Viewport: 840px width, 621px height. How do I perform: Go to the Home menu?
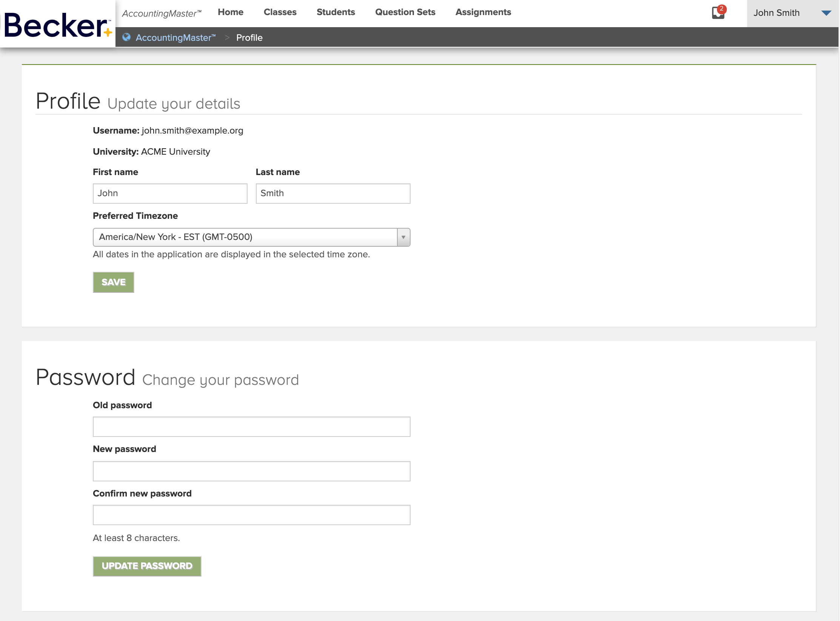231,12
